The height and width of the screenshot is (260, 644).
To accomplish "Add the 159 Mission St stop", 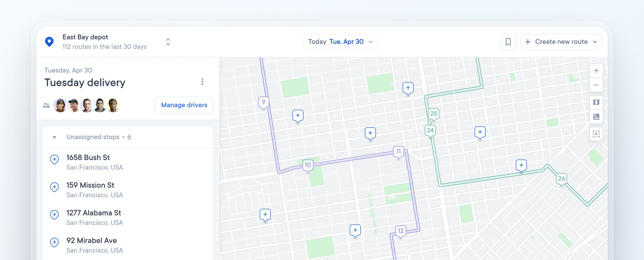I will (x=54, y=187).
